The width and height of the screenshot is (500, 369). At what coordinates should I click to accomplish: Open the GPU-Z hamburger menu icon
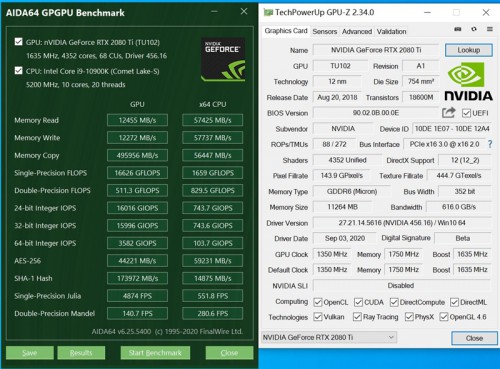tap(490, 29)
